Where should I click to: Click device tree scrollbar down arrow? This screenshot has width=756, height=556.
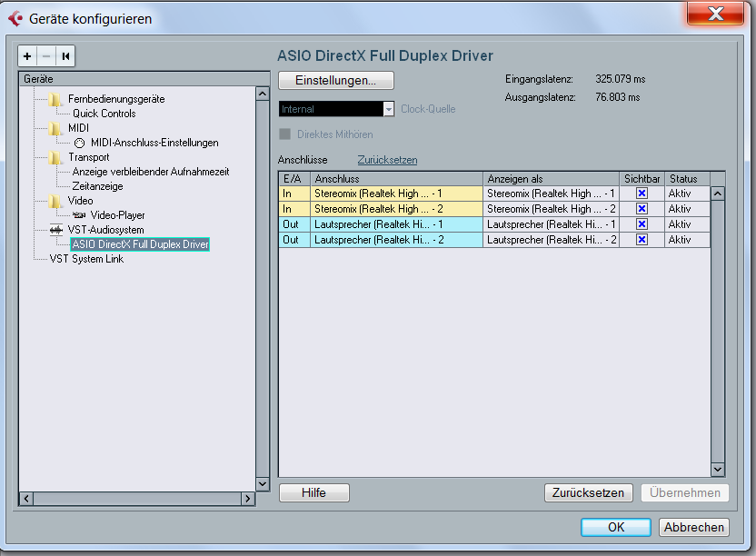(x=263, y=483)
